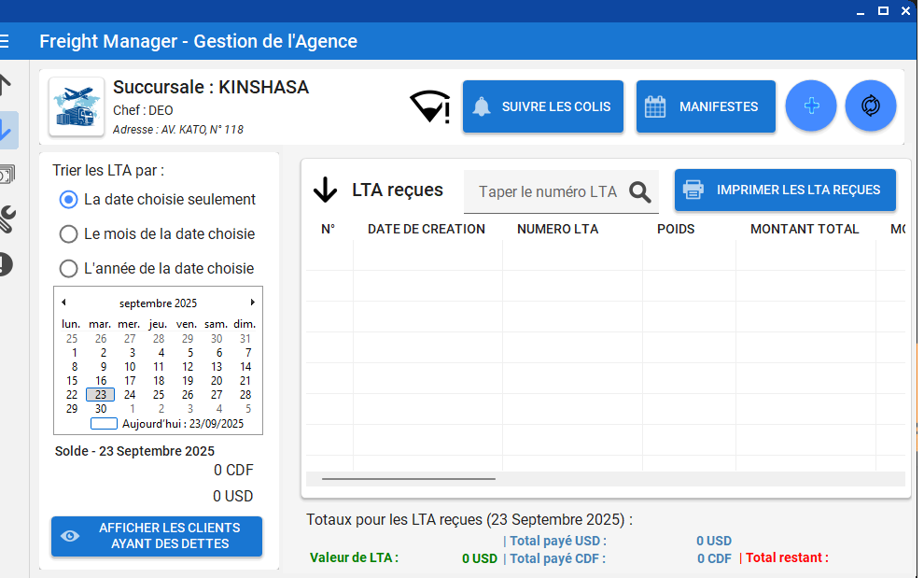Click the round refresh sync button
924x578 pixels.
[871, 106]
